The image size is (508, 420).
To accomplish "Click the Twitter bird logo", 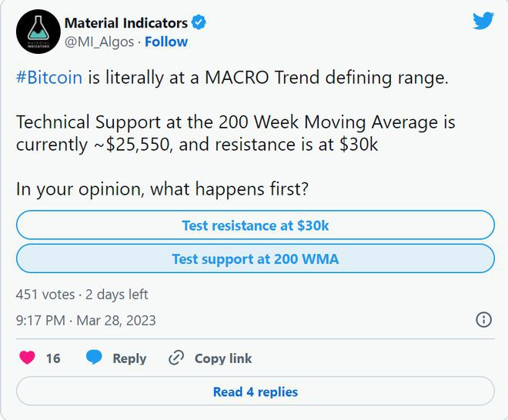I will click(483, 21).
